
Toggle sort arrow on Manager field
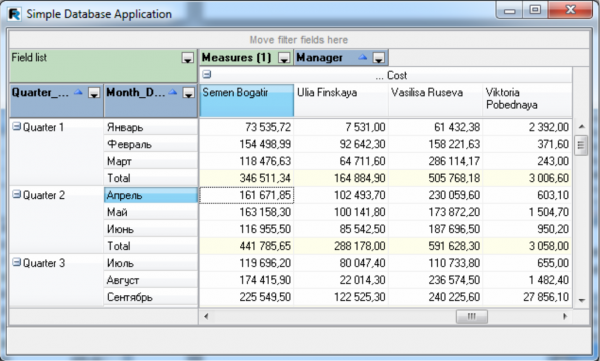pos(362,57)
